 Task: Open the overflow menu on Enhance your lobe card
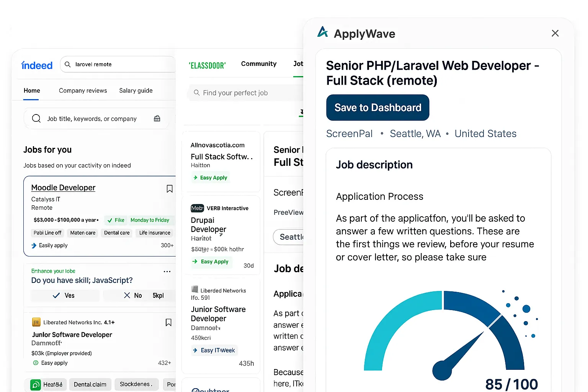(x=167, y=271)
